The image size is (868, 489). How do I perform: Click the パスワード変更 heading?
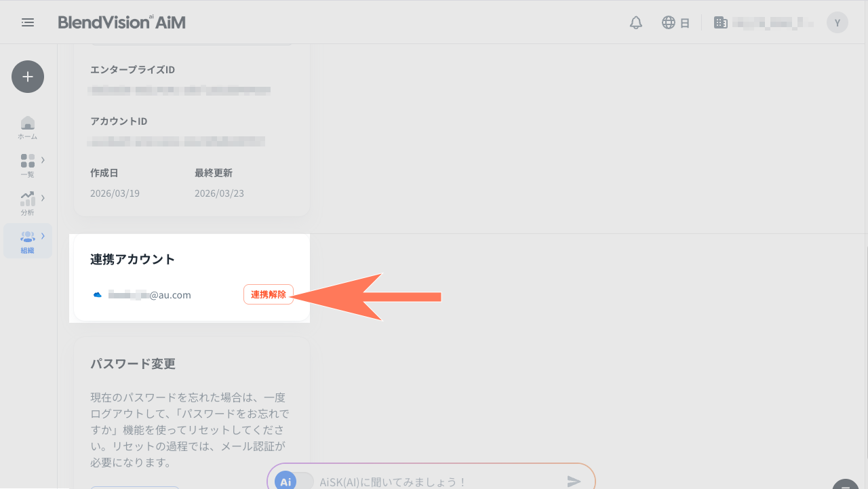coord(133,364)
